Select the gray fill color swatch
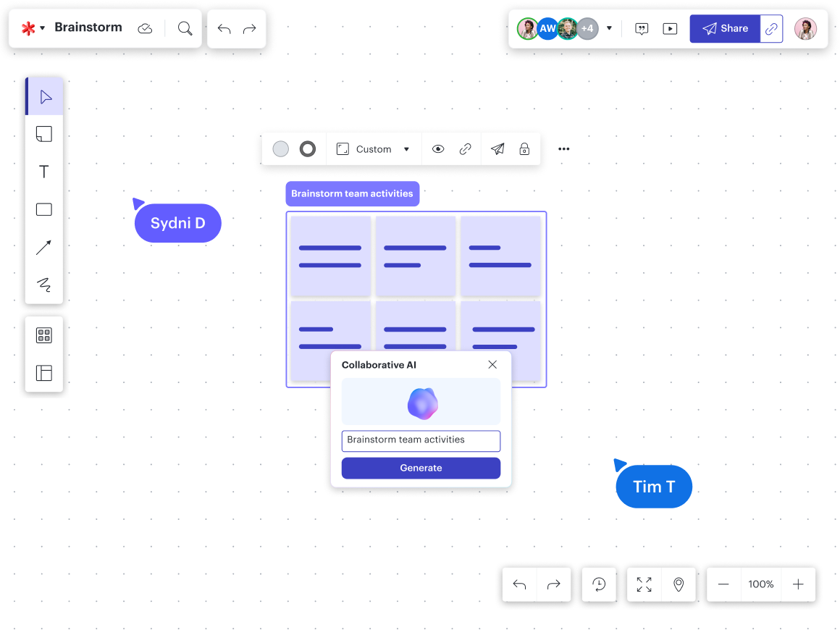Image resolution: width=840 pixels, height=630 pixels. coord(281,149)
